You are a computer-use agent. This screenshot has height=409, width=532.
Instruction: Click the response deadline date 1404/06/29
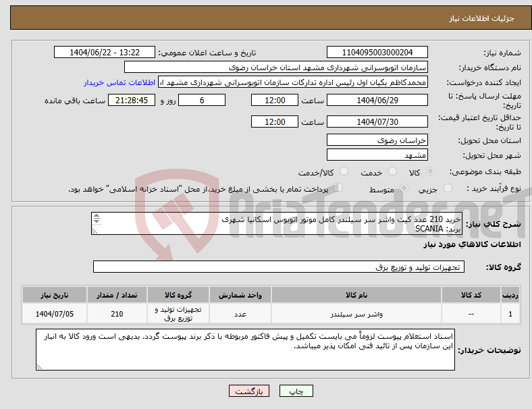[x=377, y=101]
